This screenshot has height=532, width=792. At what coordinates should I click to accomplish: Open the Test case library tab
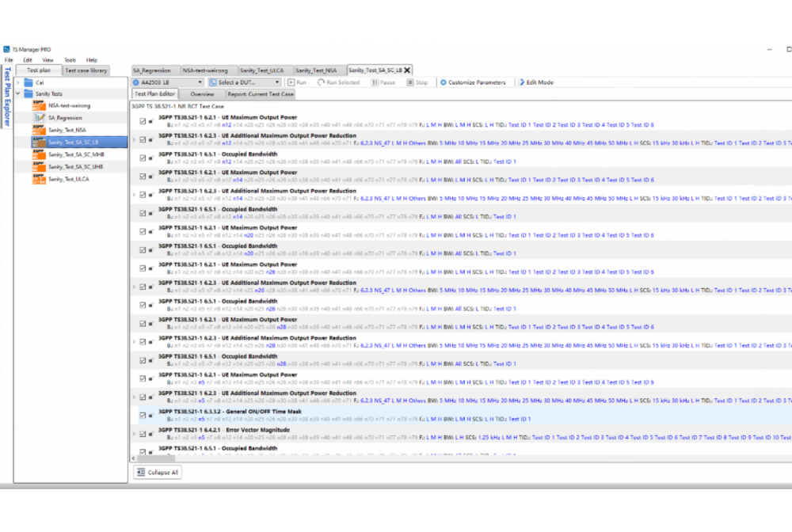click(86, 70)
